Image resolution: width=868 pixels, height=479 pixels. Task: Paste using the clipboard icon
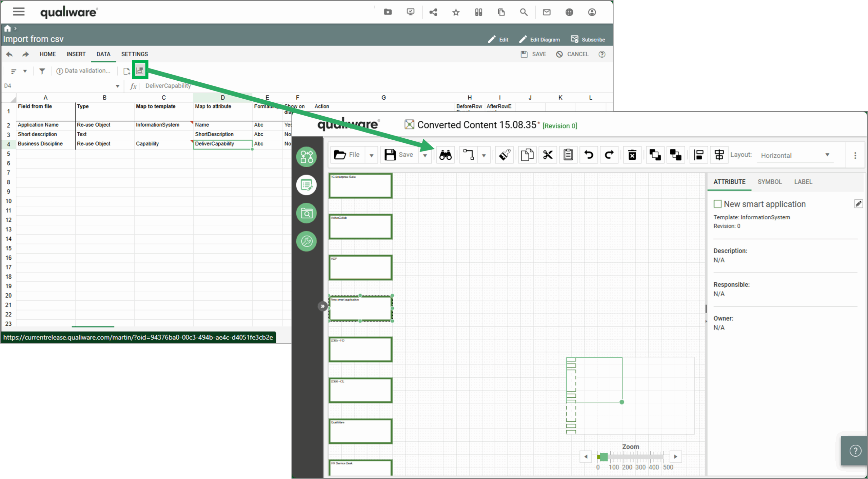[568, 155]
